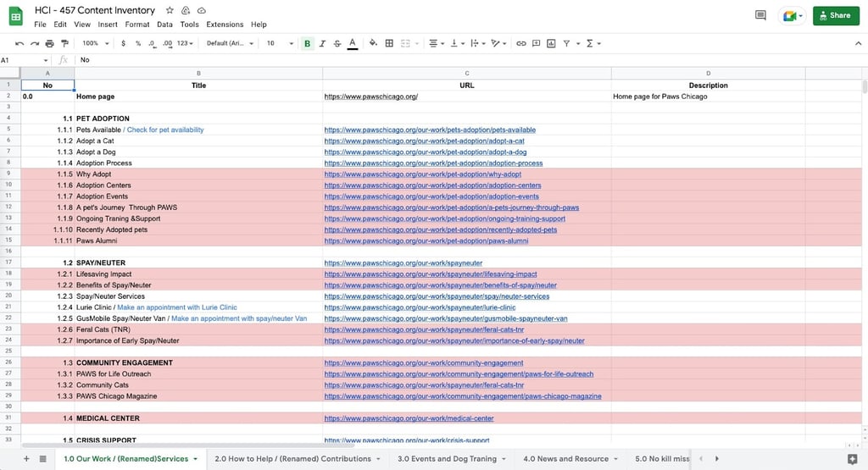
Task: Open horizontal align dropdown
Action: coord(437,43)
